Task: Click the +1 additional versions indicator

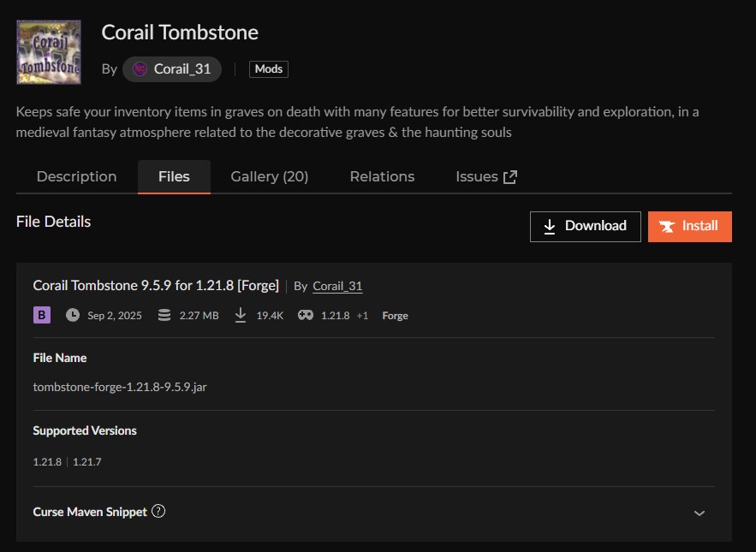Action: (x=362, y=316)
